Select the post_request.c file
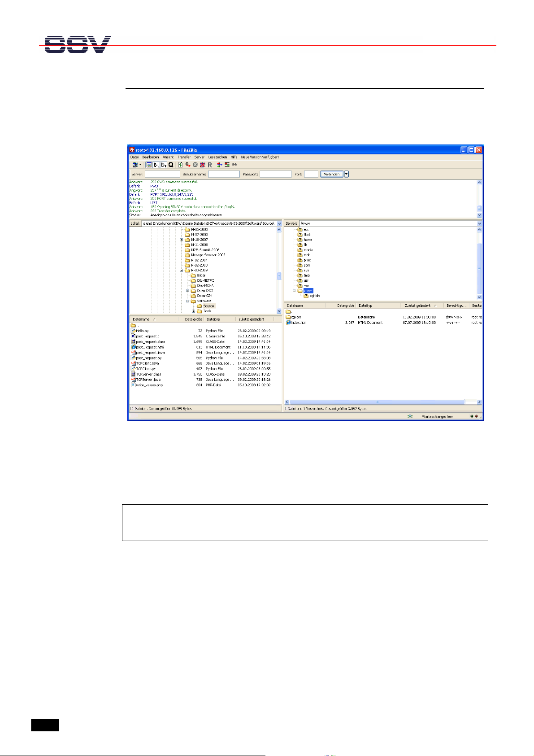 point(148,336)
